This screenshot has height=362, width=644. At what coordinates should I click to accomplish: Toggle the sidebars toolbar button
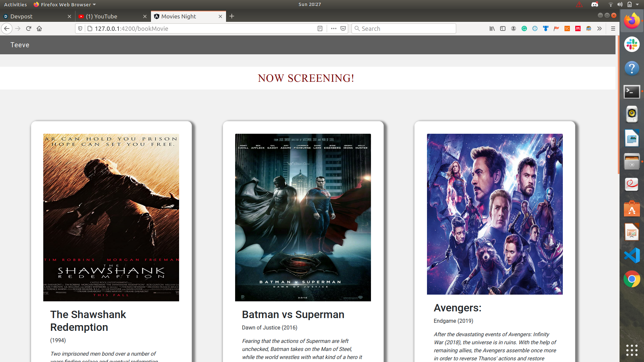tap(503, 28)
